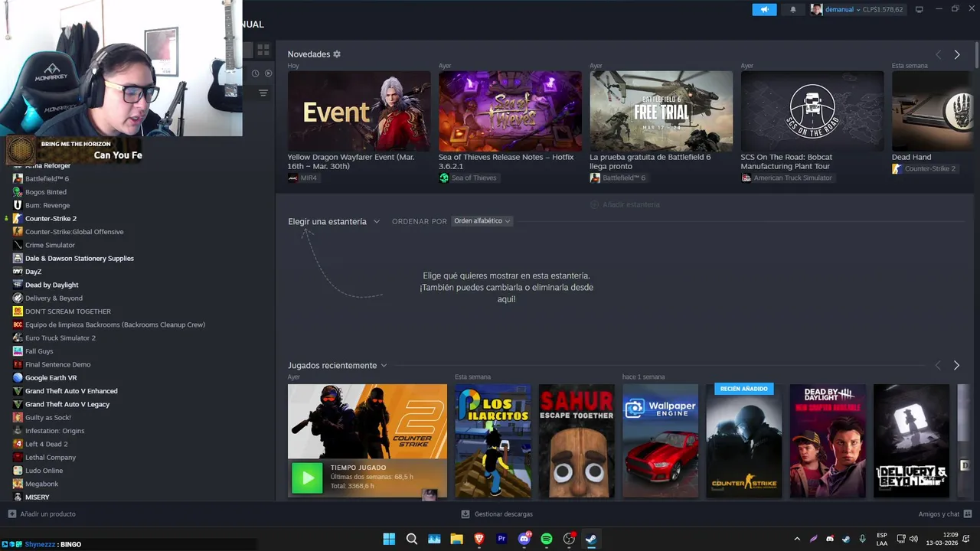Select DON'T SCREAM TOGETHER in list
The width and height of the screenshot is (980, 551).
[x=68, y=311]
